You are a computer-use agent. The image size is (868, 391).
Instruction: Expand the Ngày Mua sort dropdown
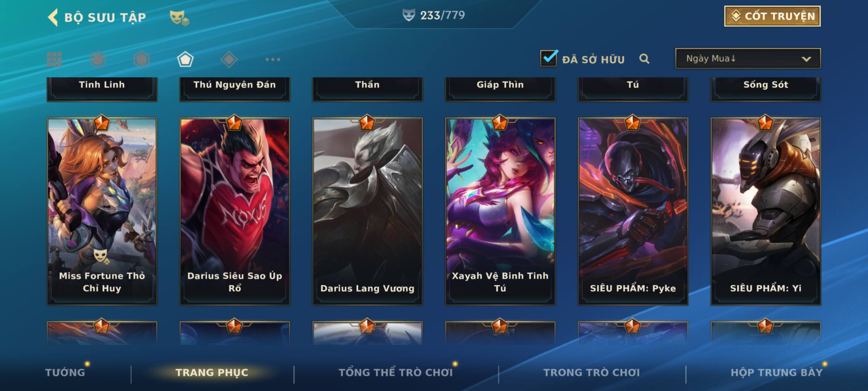(x=748, y=58)
